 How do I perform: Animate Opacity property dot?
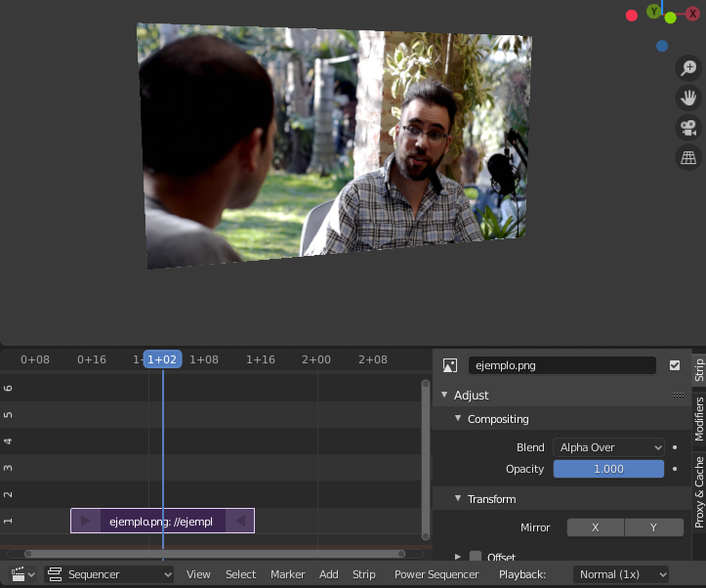[x=675, y=469]
